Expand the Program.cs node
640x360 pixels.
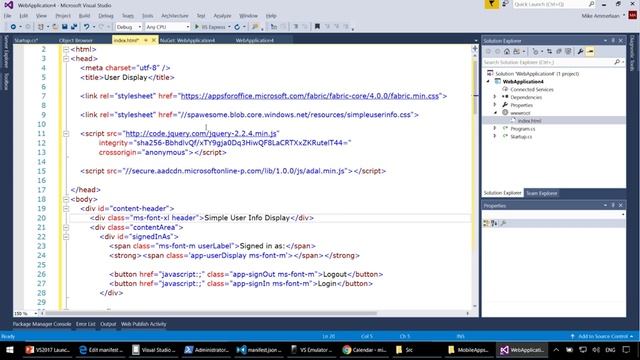click(x=495, y=129)
